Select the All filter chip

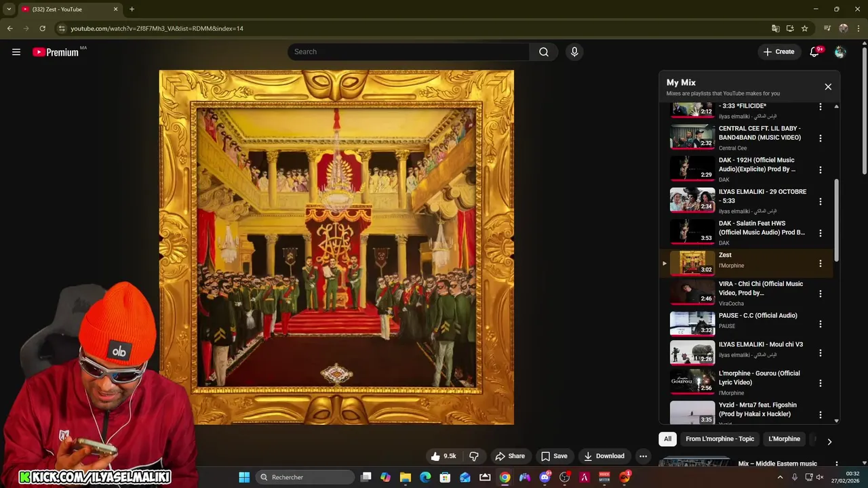click(x=667, y=439)
